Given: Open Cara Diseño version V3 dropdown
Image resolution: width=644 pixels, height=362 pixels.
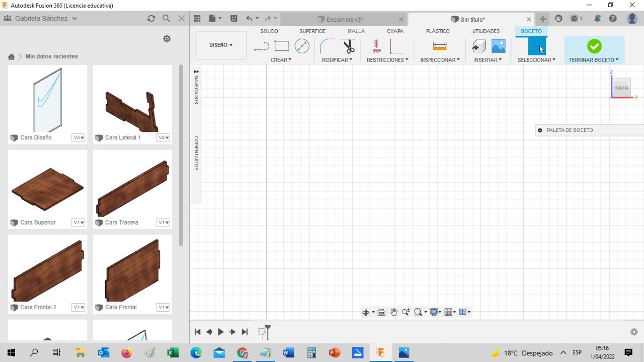Looking at the screenshot, I should click(x=78, y=137).
